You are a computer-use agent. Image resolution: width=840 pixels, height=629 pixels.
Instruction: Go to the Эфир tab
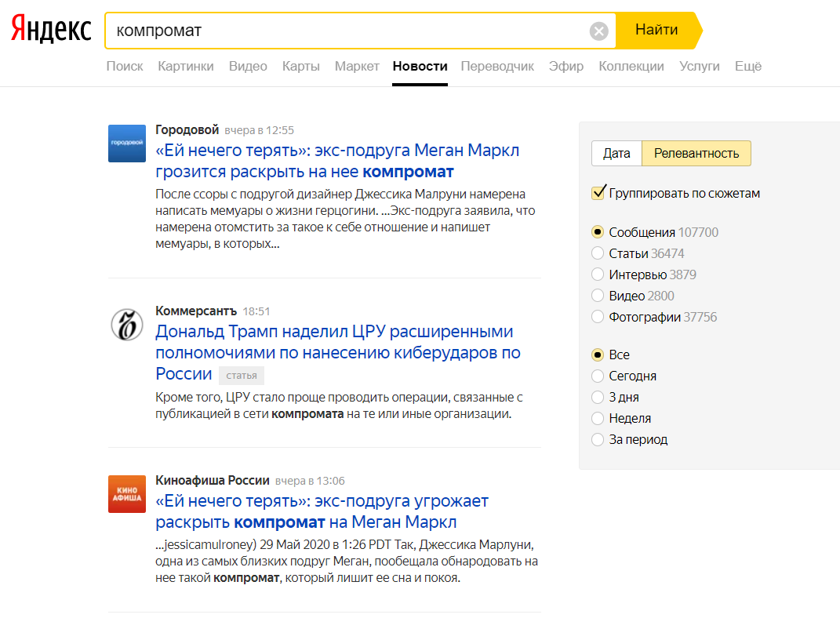click(565, 67)
